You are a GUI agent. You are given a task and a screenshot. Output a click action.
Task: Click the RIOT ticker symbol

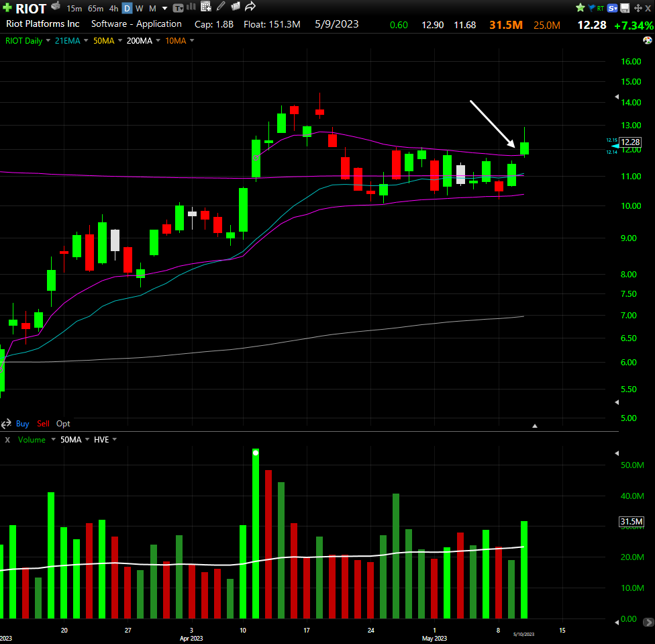[x=30, y=8]
